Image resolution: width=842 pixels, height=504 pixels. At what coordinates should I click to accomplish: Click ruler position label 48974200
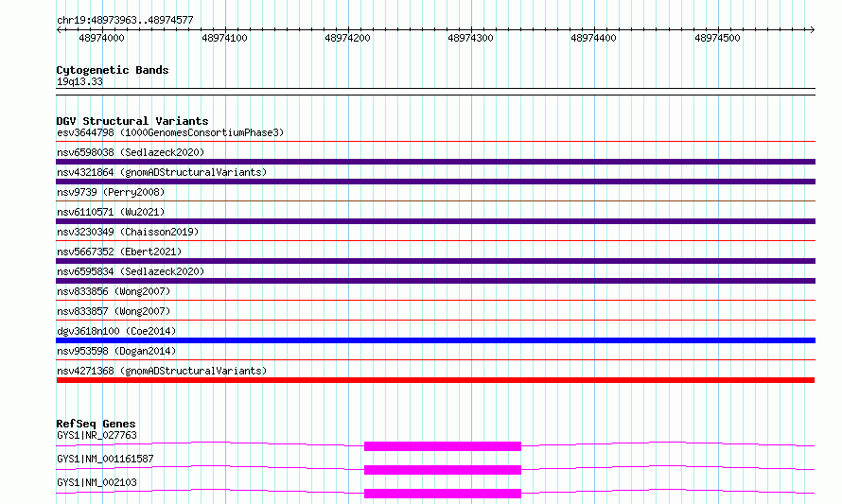point(347,38)
